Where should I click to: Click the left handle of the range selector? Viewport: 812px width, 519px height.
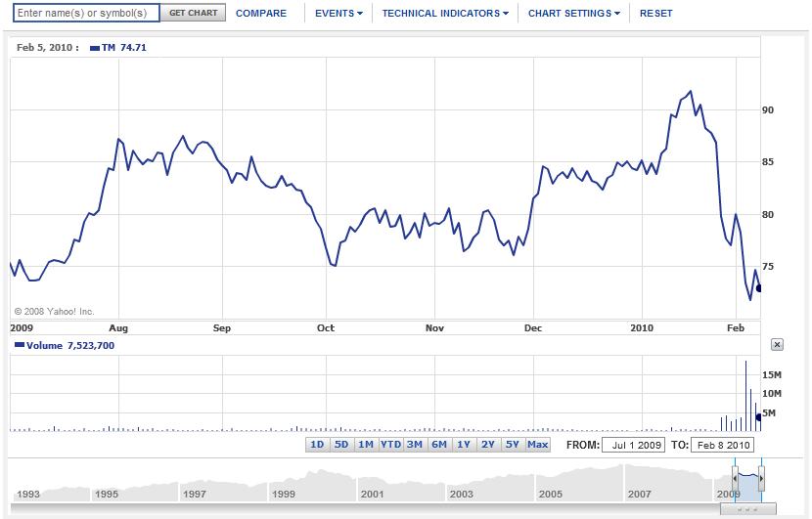pos(733,479)
